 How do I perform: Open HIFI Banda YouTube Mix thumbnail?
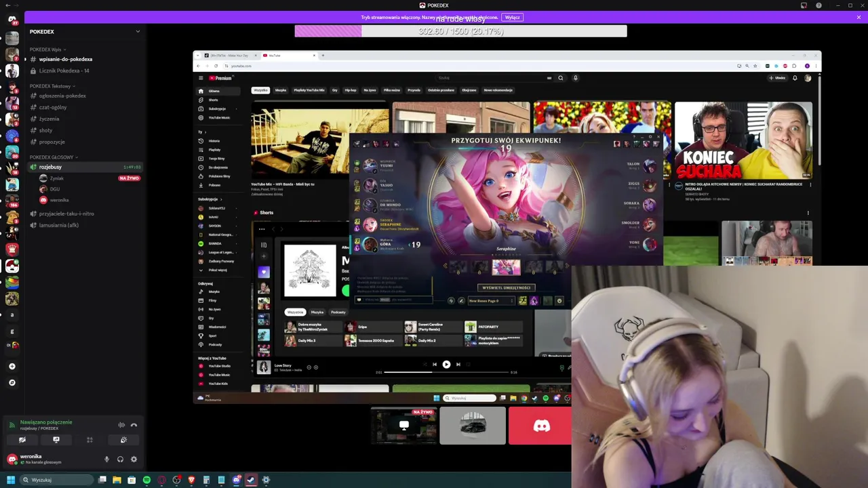pyautogui.click(x=319, y=141)
